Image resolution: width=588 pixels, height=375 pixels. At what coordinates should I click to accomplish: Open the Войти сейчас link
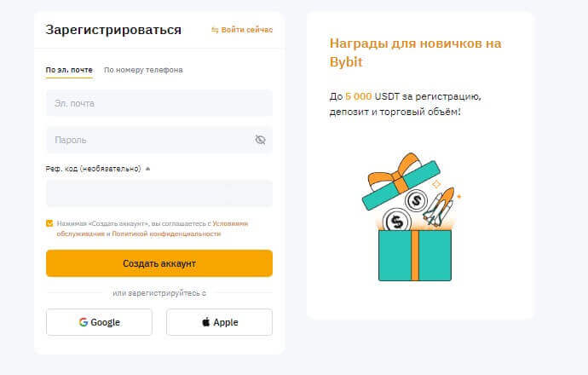tap(247, 30)
